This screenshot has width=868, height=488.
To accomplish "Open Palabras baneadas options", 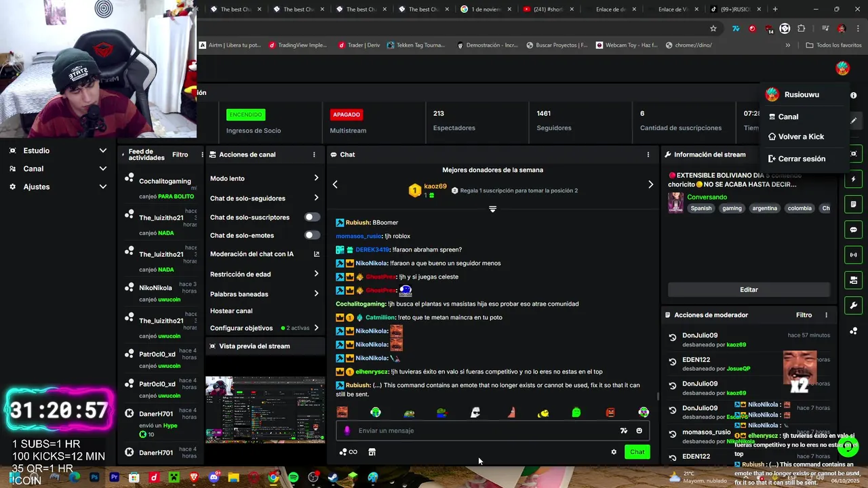I will [316, 293].
